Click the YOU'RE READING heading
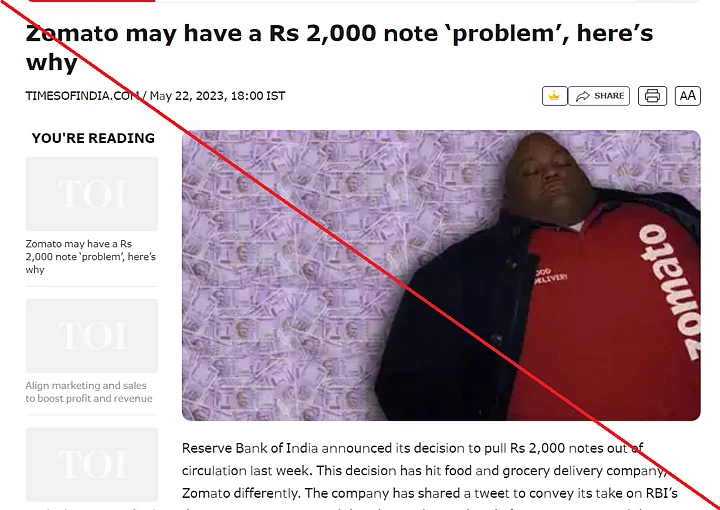Screen dimensions: 720x510 pos(93,138)
